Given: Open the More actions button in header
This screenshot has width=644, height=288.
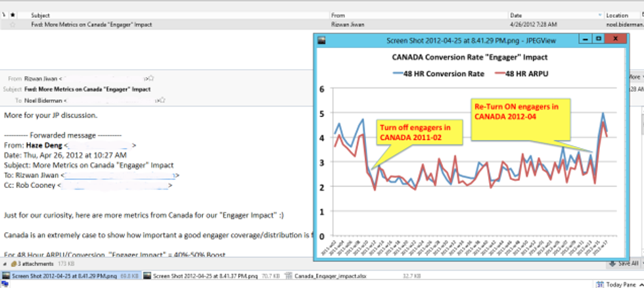Looking at the screenshot, I should click(x=636, y=77).
